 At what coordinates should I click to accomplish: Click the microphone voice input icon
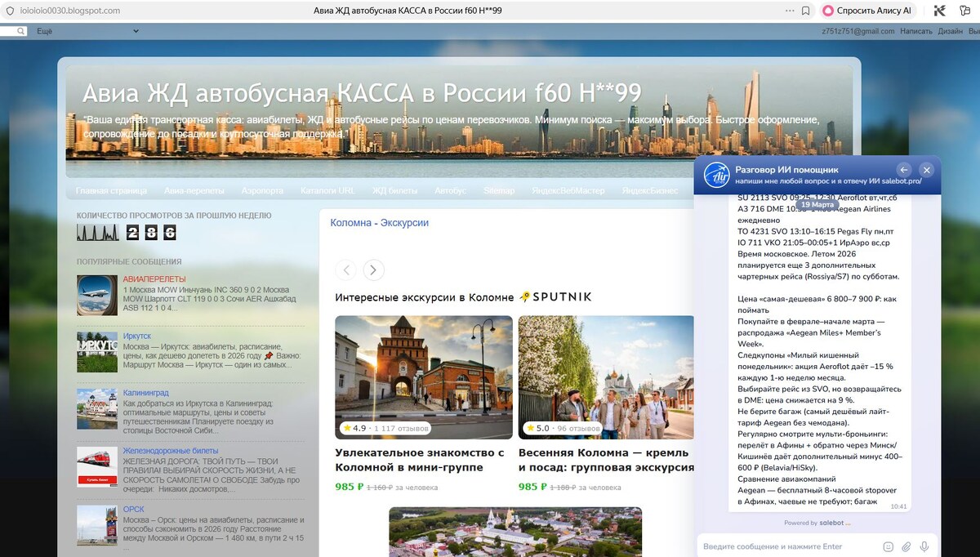pos(924,546)
